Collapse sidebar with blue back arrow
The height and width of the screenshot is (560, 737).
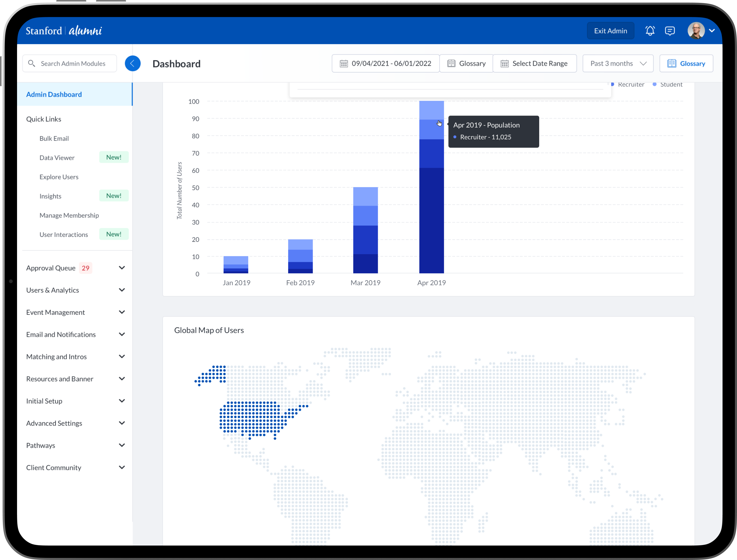(x=132, y=63)
